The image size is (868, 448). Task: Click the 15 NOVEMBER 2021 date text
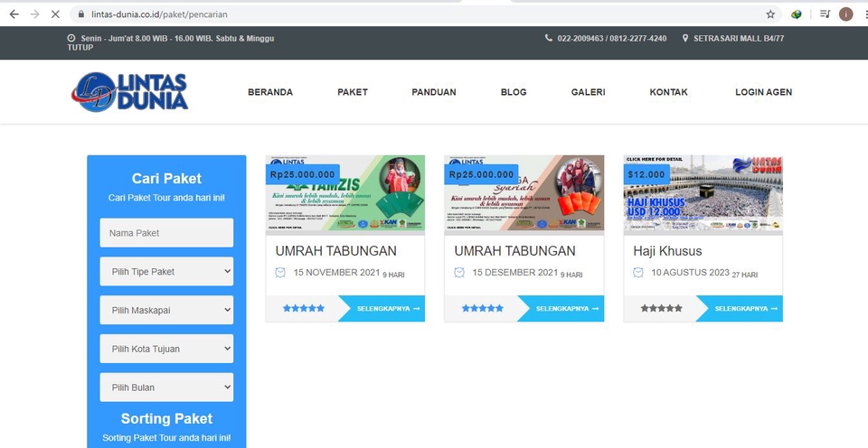[336, 272]
